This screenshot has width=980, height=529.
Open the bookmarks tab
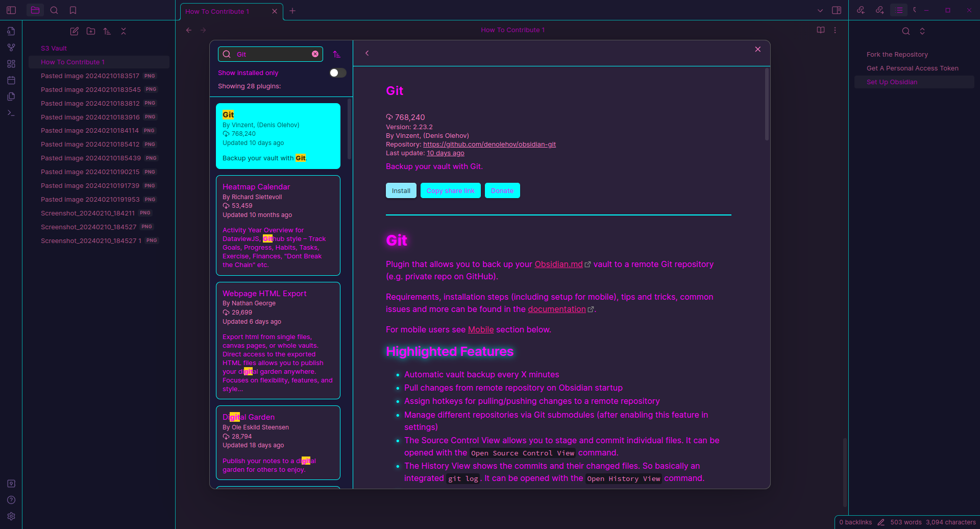pos(73,10)
